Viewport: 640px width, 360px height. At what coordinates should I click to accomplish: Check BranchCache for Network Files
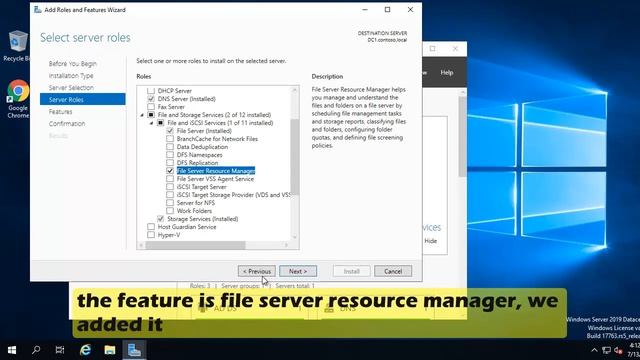pyautogui.click(x=170, y=139)
